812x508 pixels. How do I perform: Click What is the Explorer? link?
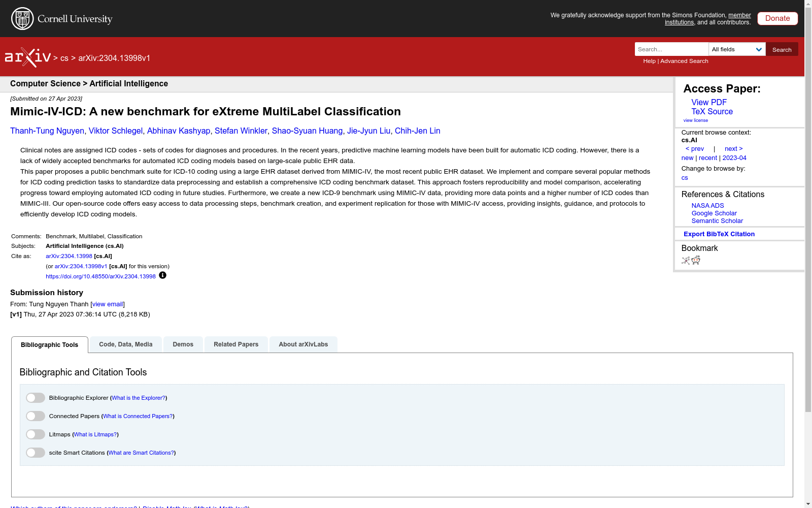(x=139, y=398)
